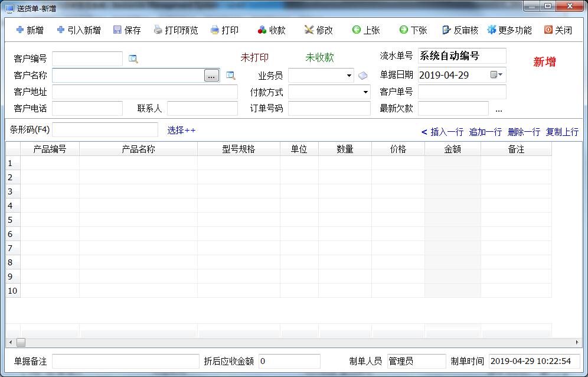Click the search icon beside 客户编号

tap(133, 58)
